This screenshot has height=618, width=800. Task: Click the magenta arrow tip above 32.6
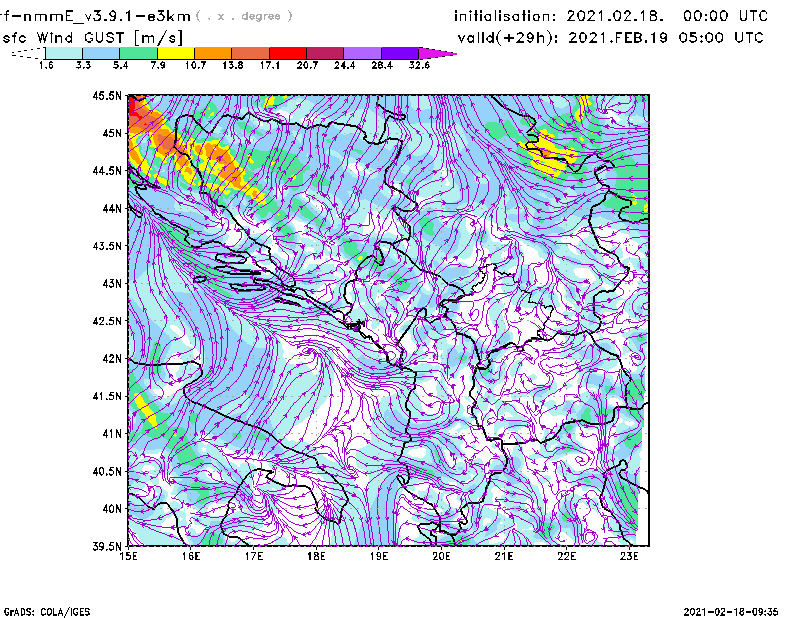[x=437, y=53]
